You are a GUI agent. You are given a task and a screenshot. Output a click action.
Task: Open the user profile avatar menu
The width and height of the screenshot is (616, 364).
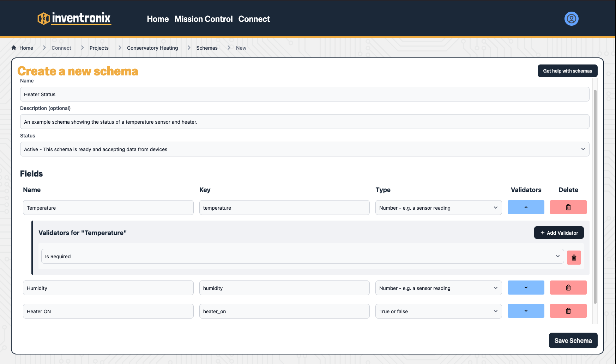click(x=571, y=19)
